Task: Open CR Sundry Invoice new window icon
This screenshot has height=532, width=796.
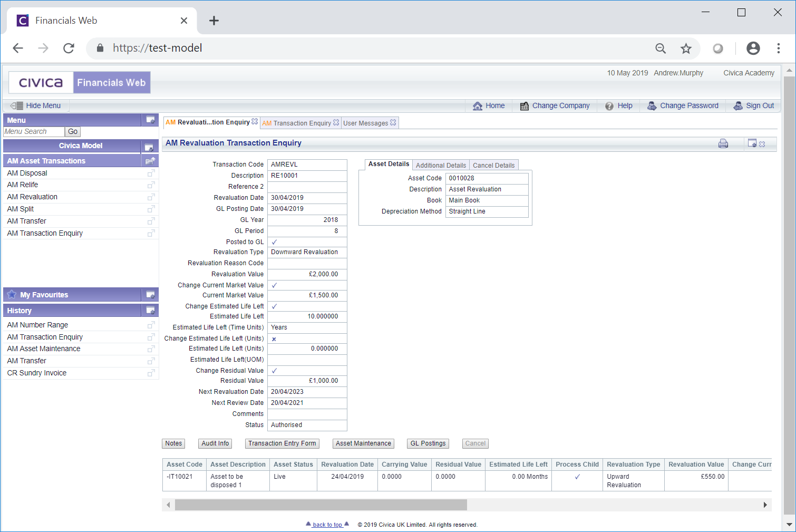Action: point(151,373)
